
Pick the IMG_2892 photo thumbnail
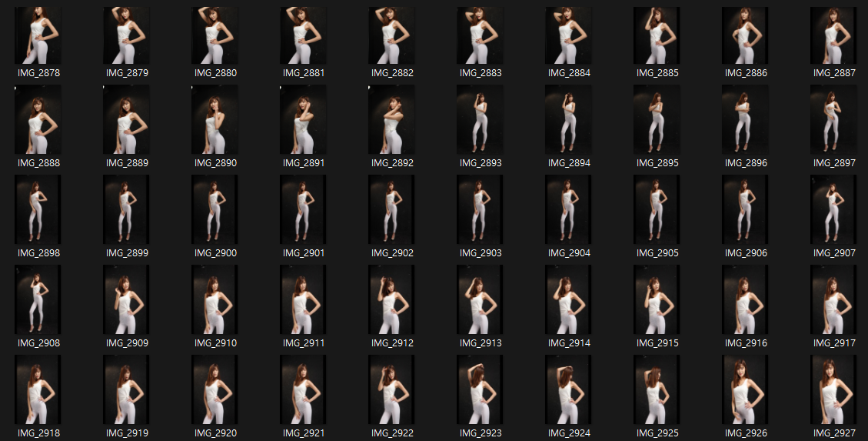tap(392, 119)
